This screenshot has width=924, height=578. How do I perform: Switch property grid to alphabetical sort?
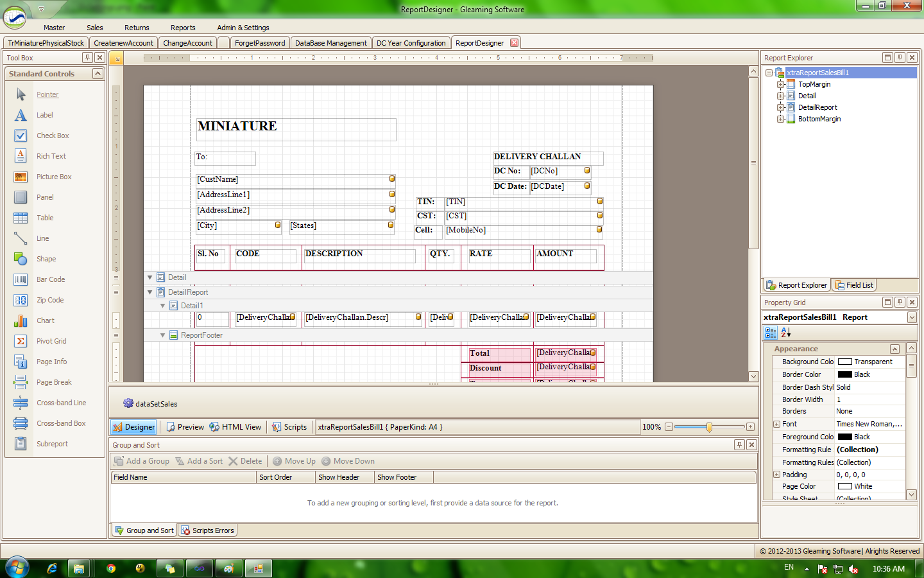pos(785,332)
